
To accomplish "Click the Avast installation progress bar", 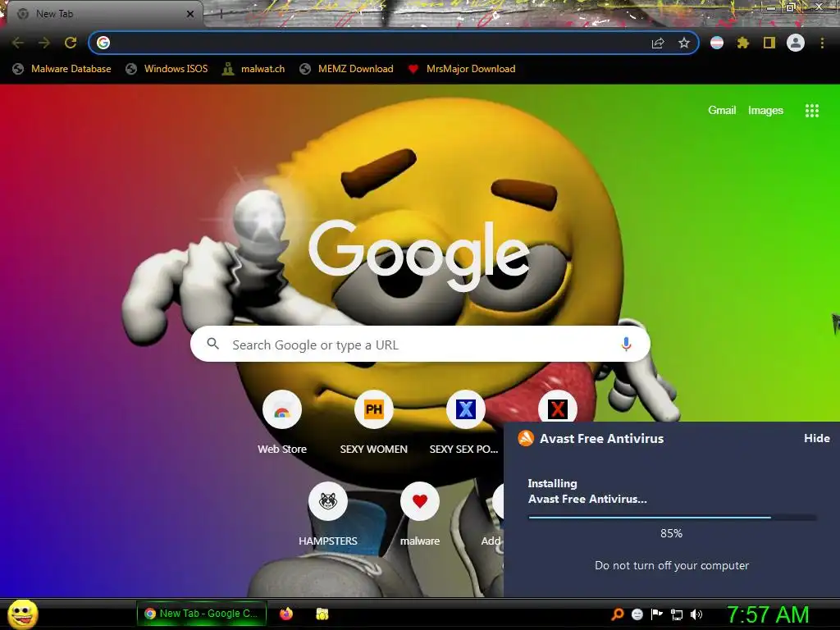I will tap(673, 518).
